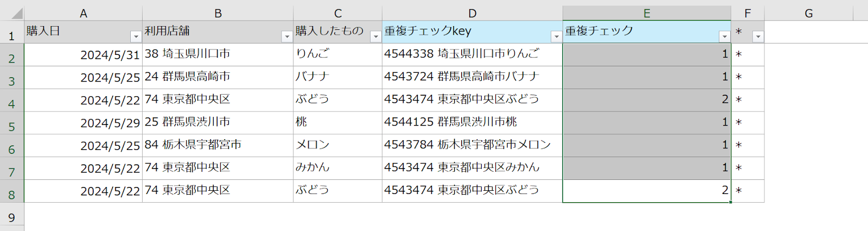Select row 2 header

click(12, 55)
